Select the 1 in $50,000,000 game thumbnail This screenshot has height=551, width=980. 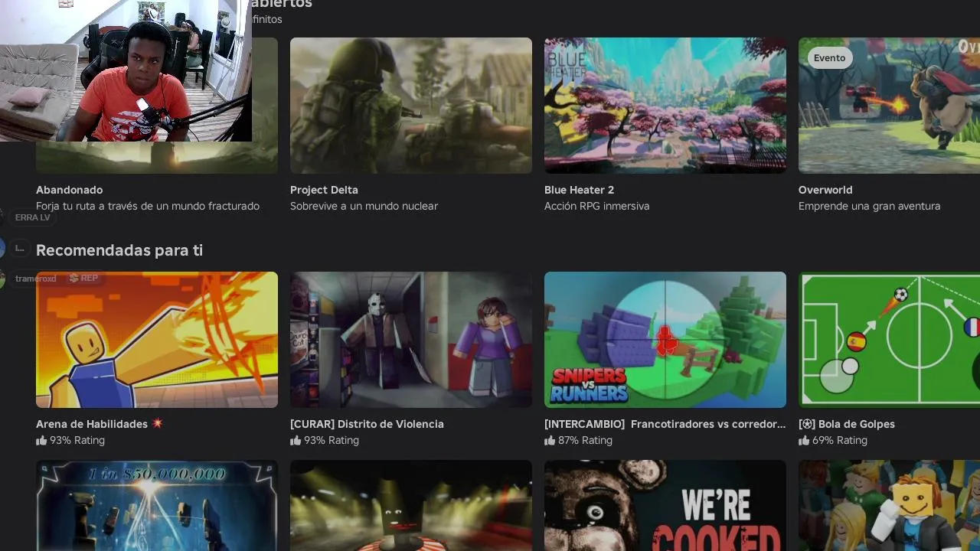click(157, 505)
